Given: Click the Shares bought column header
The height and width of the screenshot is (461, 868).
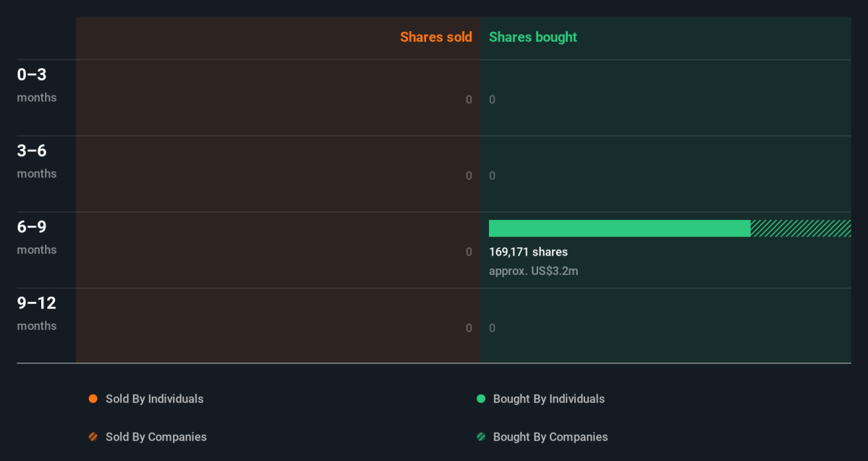Looking at the screenshot, I should (x=533, y=37).
